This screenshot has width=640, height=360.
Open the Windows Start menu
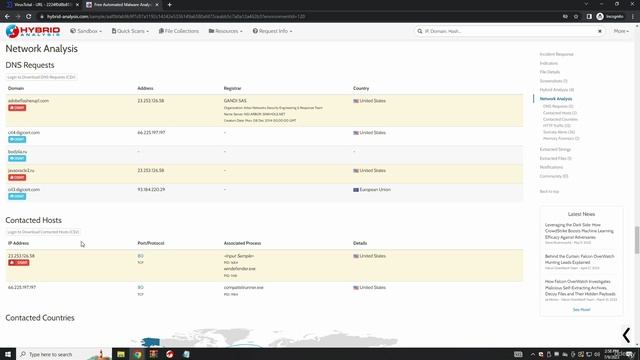pos(8,354)
